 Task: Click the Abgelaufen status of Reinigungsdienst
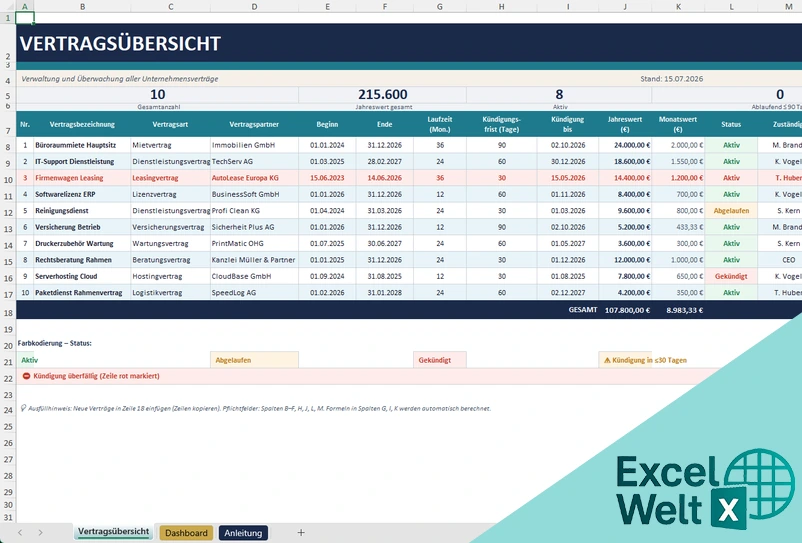(731, 211)
